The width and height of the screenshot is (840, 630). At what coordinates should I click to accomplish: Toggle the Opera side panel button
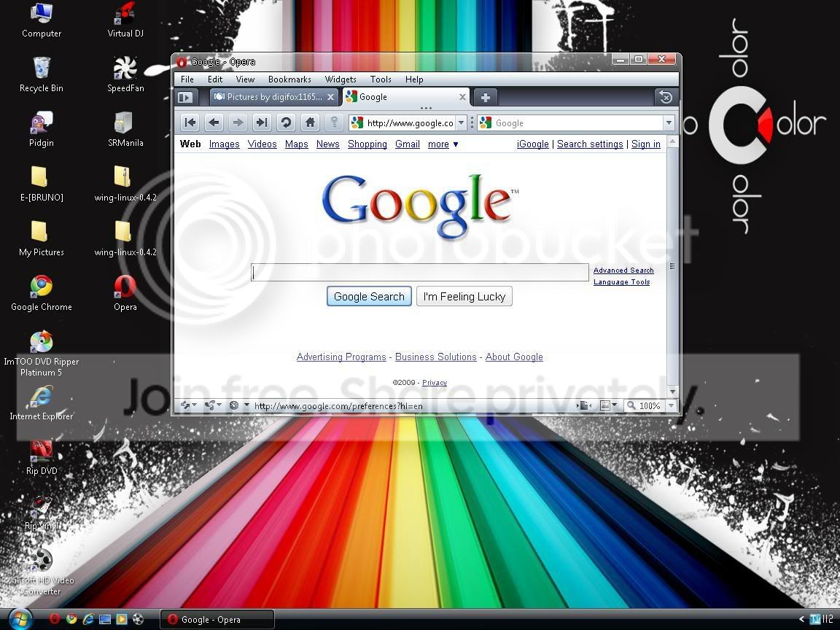click(x=185, y=98)
